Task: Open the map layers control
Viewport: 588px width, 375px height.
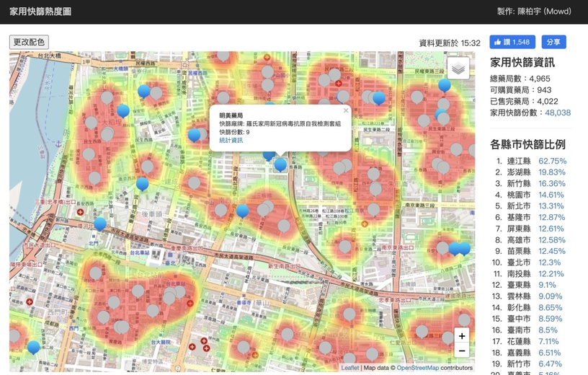Action: coord(458,69)
